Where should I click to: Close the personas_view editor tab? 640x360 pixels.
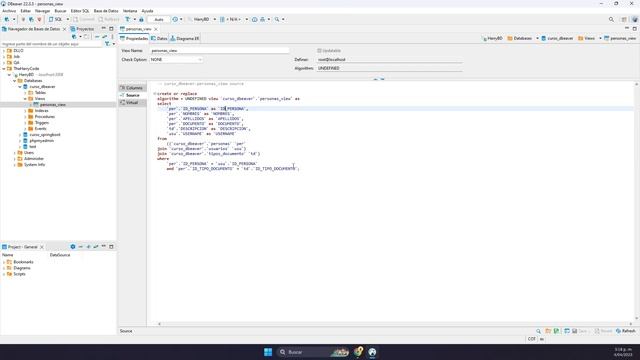(156, 29)
